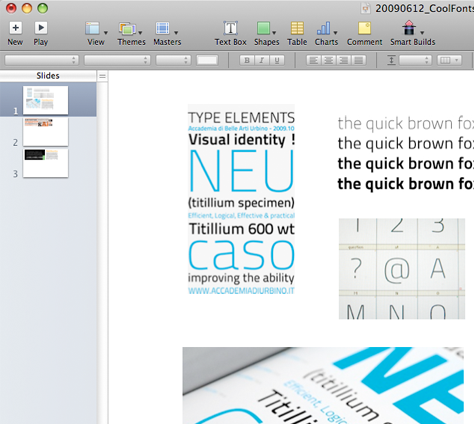
Task: Expand the View dropdown arrow
Action: 106,33
